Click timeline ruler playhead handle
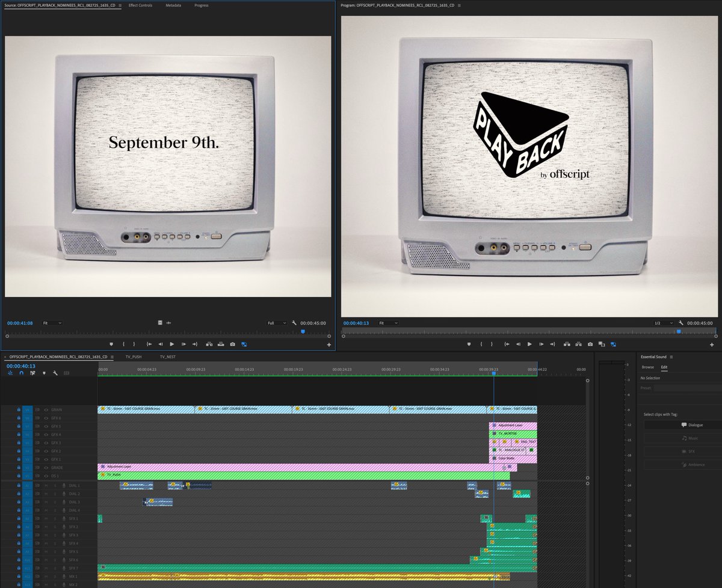The width and height of the screenshot is (722, 588). [x=494, y=373]
